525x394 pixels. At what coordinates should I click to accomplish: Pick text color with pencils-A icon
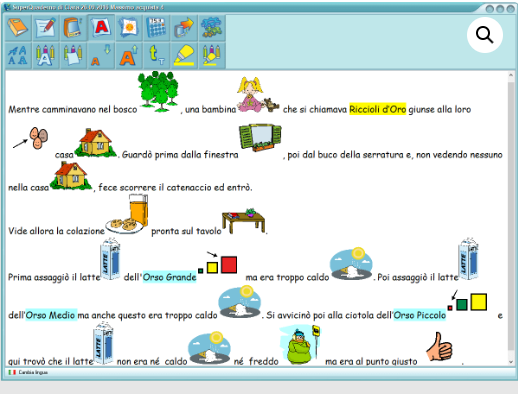[x=46, y=56]
